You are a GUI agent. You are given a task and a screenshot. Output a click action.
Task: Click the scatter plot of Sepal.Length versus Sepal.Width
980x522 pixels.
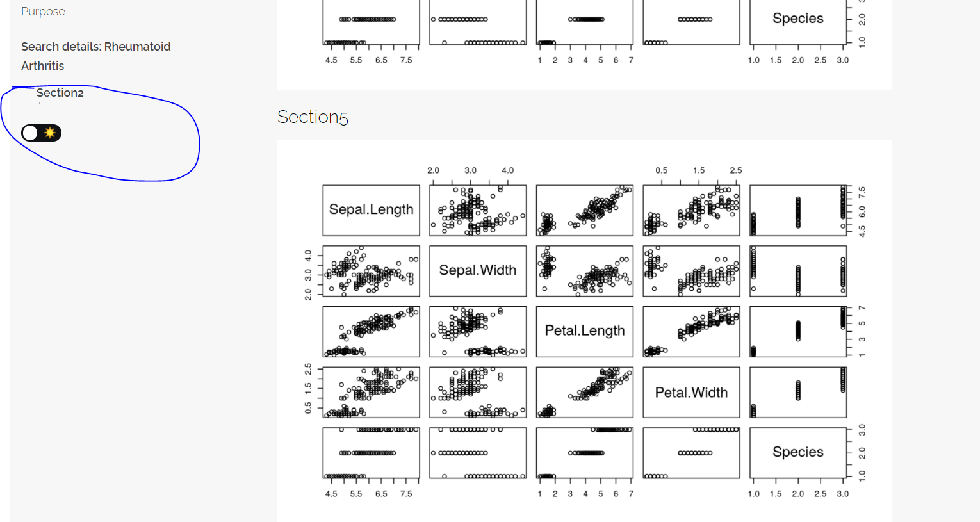click(477, 210)
